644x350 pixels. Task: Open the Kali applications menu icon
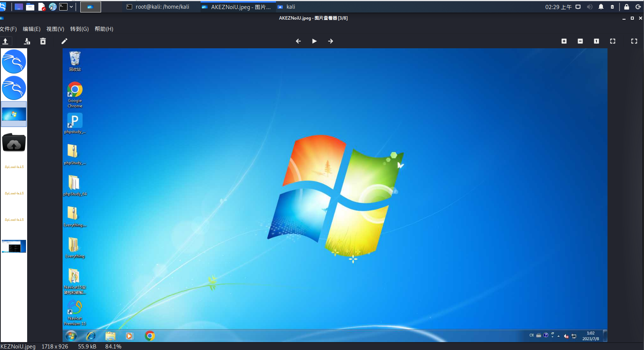(x=3, y=7)
